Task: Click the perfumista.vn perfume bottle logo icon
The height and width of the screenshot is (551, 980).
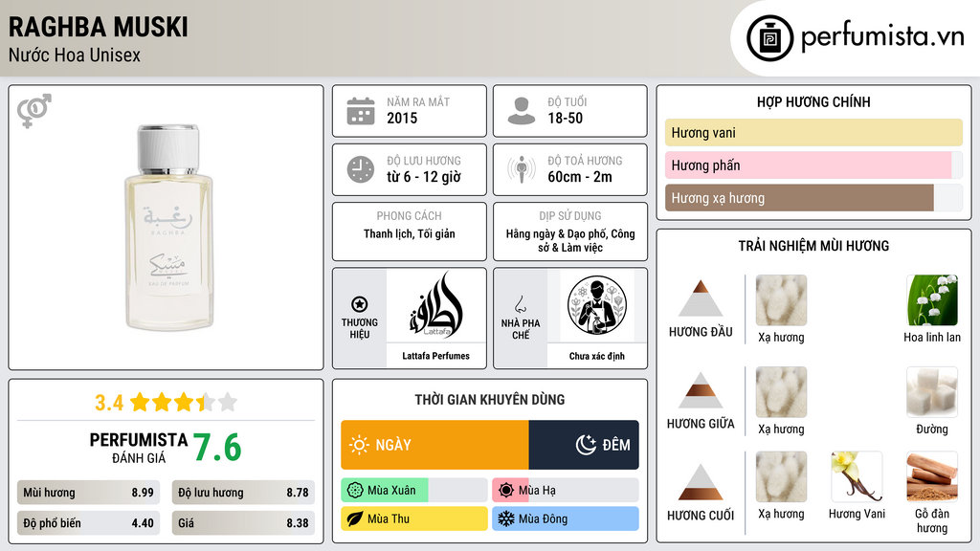Action: (x=769, y=38)
